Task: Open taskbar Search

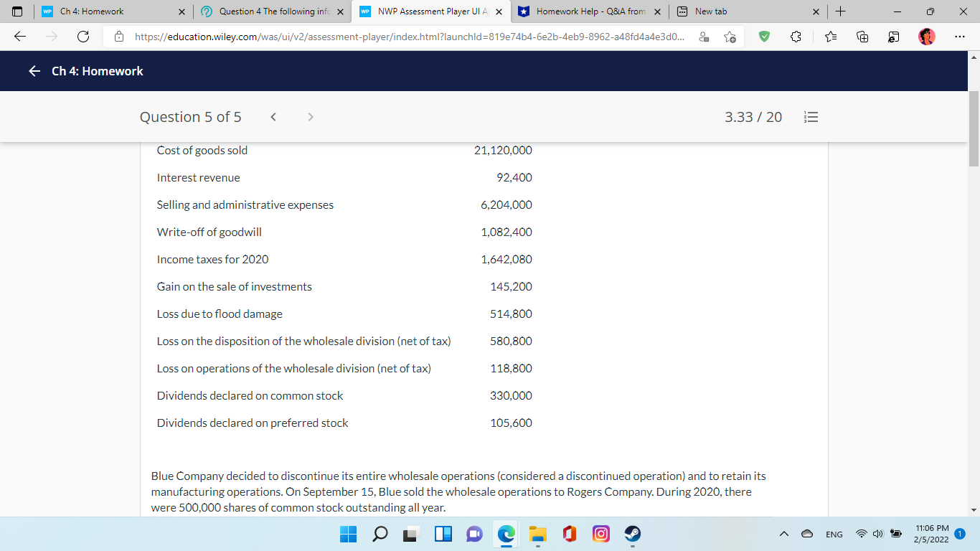Action: pyautogui.click(x=380, y=534)
